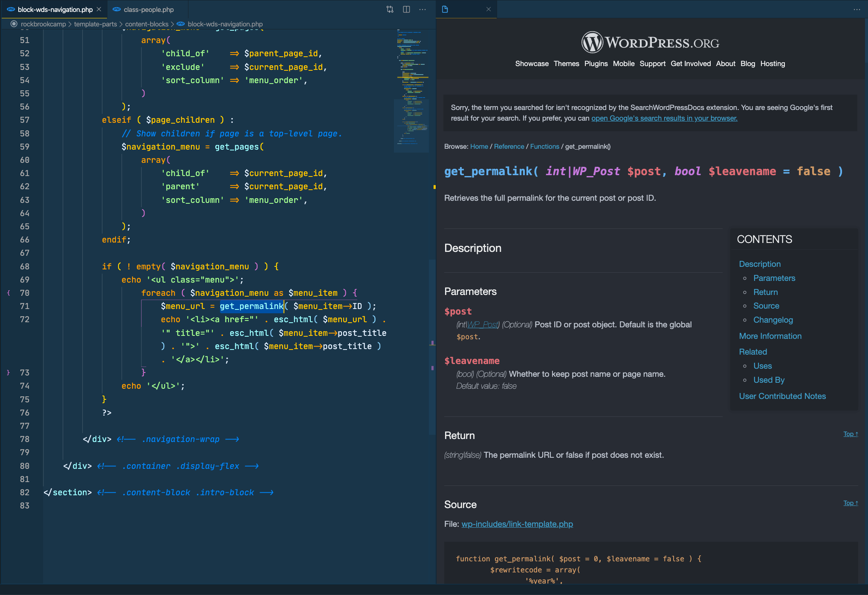
Task: Click the document icon on the right pane tab
Action: coord(445,9)
